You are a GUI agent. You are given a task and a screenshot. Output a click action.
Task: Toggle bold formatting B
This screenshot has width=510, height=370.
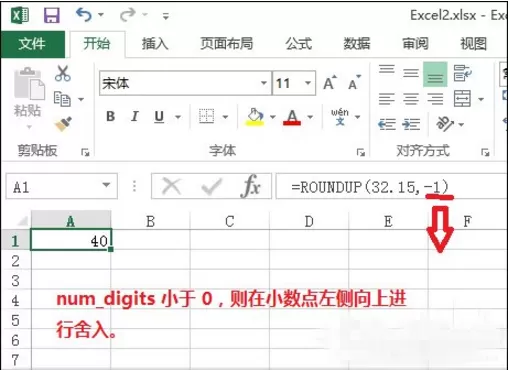coord(111,116)
